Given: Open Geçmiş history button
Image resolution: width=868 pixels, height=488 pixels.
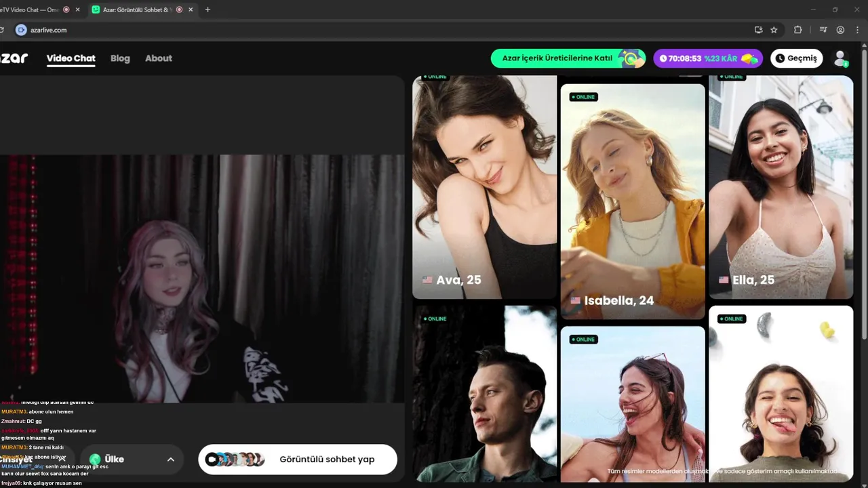Looking at the screenshot, I should click(797, 58).
